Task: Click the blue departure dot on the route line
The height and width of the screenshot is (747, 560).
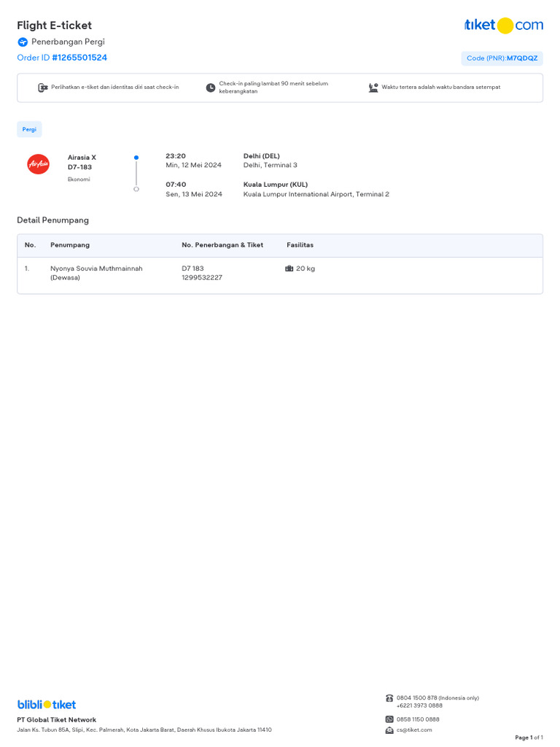Action: tap(136, 158)
